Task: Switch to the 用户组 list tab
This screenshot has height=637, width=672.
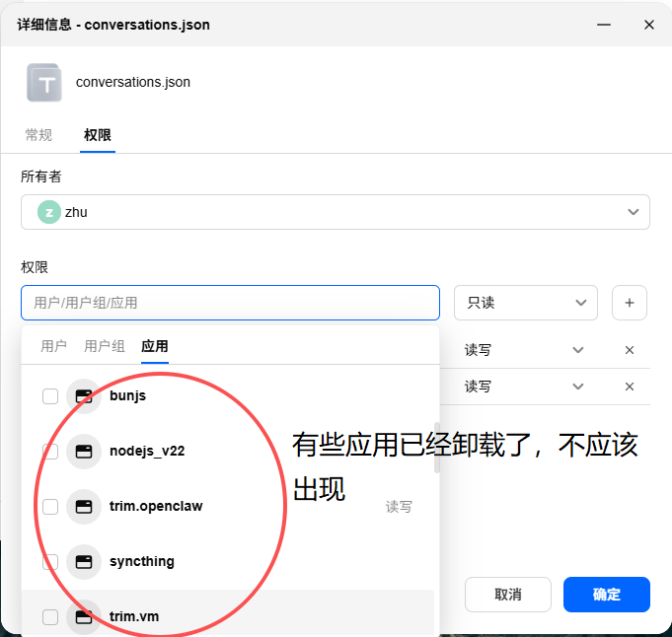Action: (x=105, y=346)
